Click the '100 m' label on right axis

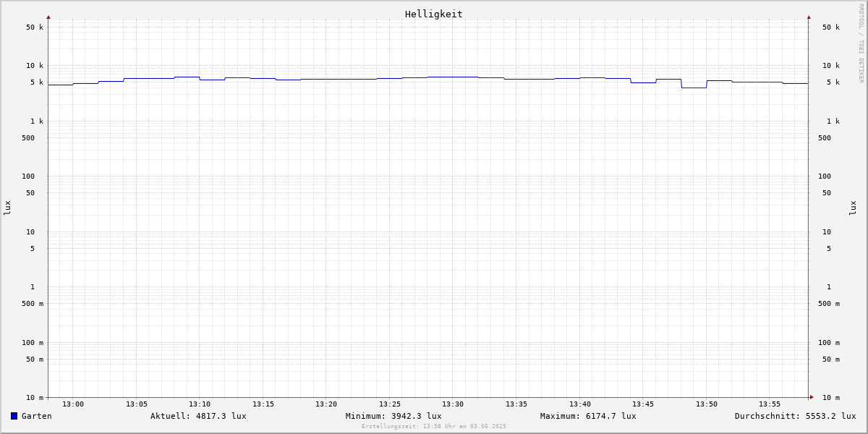click(829, 343)
